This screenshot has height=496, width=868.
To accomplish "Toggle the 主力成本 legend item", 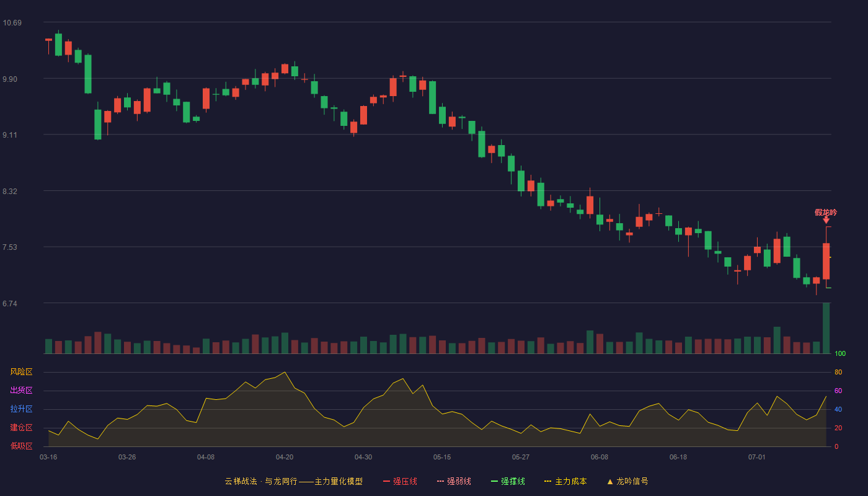I will click(x=565, y=481).
